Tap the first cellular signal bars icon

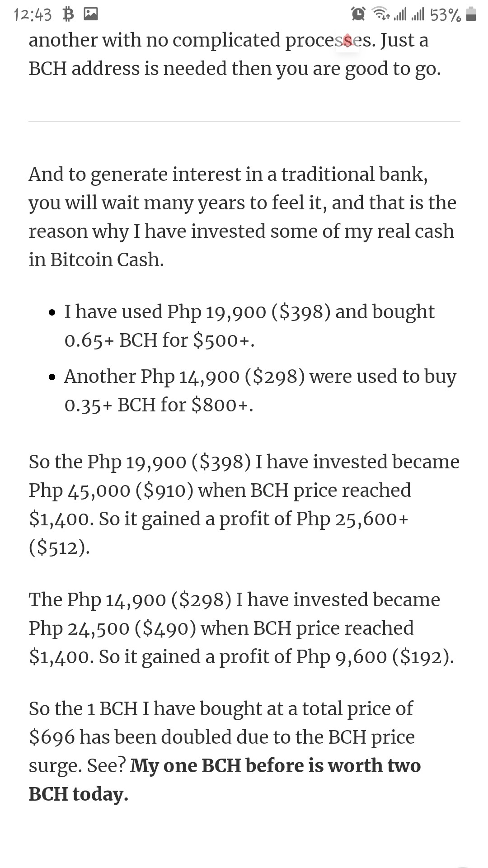[400, 15]
